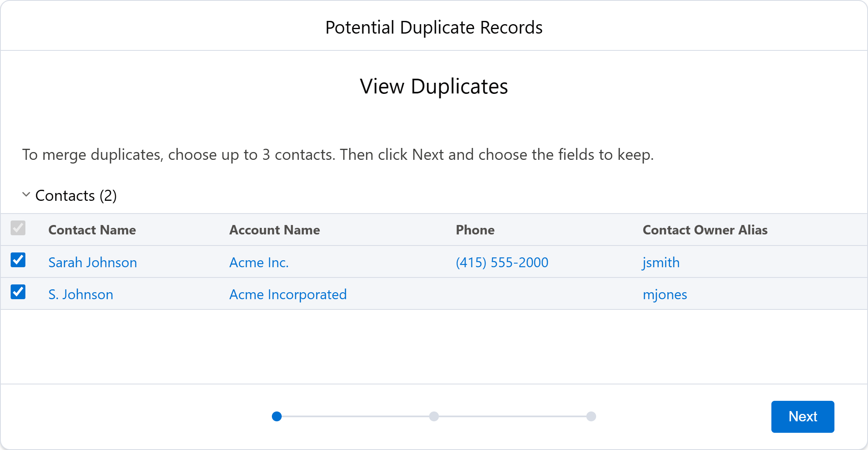Open the Acme Inc. account link
The image size is (868, 450).
[x=258, y=262]
